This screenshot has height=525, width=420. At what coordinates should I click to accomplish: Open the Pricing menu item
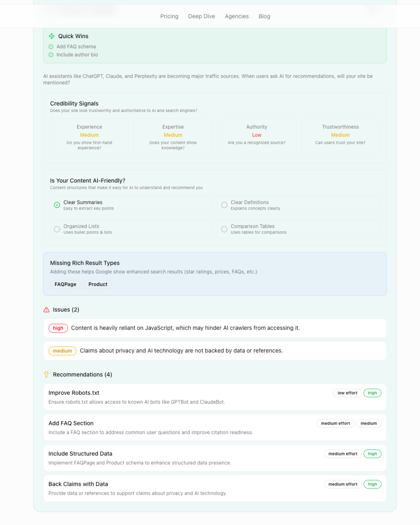pyautogui.click(x=169, y=16)
